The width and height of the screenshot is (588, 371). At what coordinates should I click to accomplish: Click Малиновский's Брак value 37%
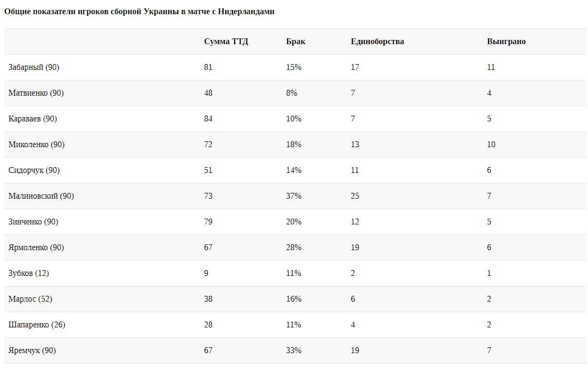point(294,196)
